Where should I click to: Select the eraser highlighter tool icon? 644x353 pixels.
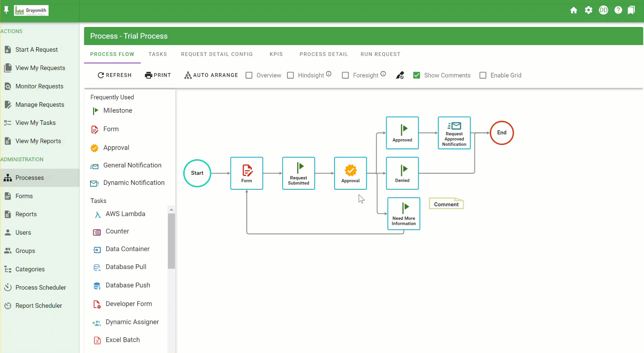[x=400, y=75]
